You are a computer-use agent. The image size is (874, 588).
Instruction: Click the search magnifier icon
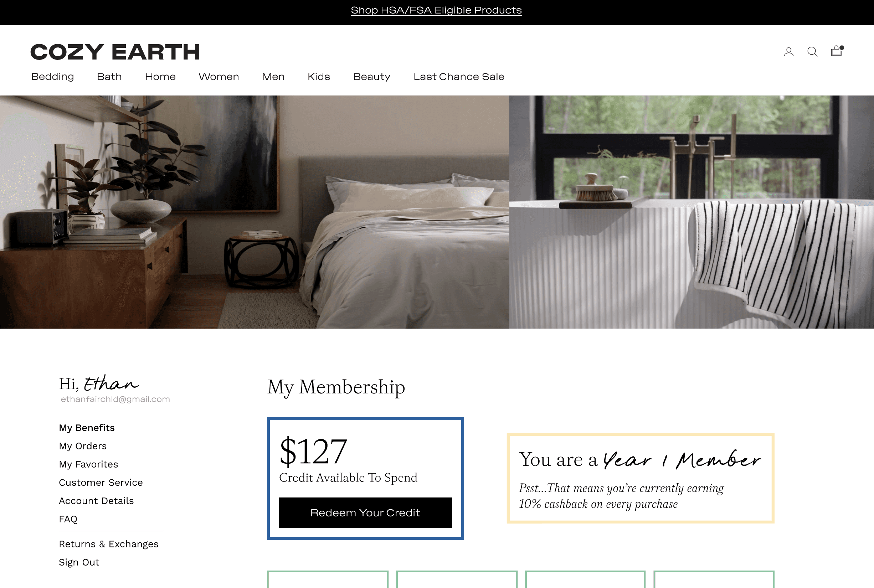812,52
